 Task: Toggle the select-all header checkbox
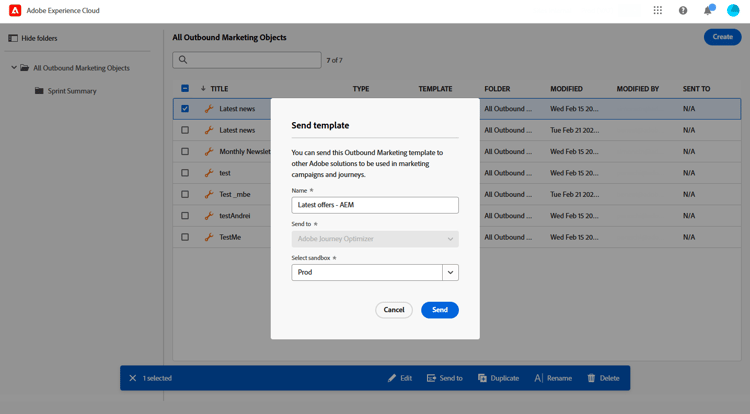(185, 88)
